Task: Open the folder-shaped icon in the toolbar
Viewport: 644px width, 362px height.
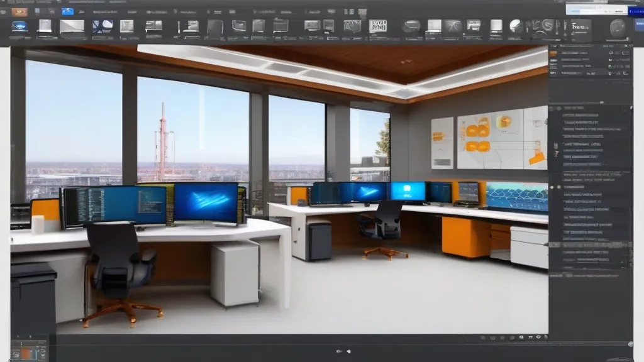Action: (281, 26)
